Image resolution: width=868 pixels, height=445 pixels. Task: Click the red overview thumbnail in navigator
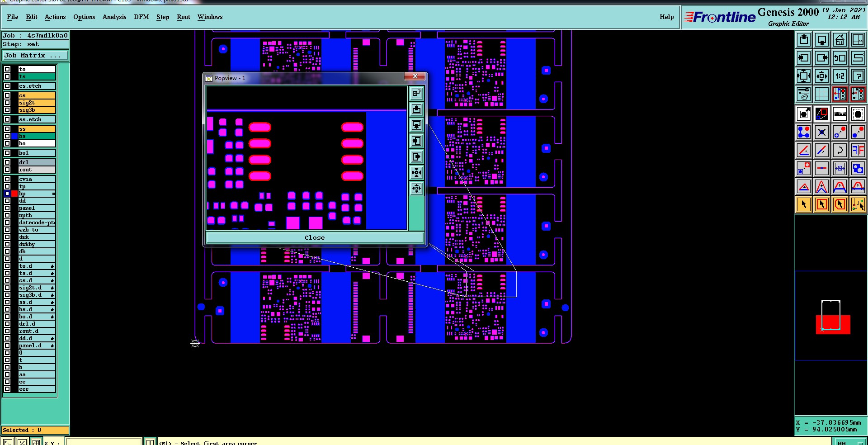pos(833,324)
